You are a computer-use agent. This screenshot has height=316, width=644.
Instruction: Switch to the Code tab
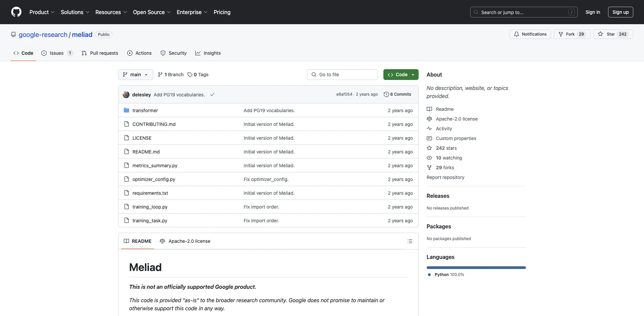[23, 53]
